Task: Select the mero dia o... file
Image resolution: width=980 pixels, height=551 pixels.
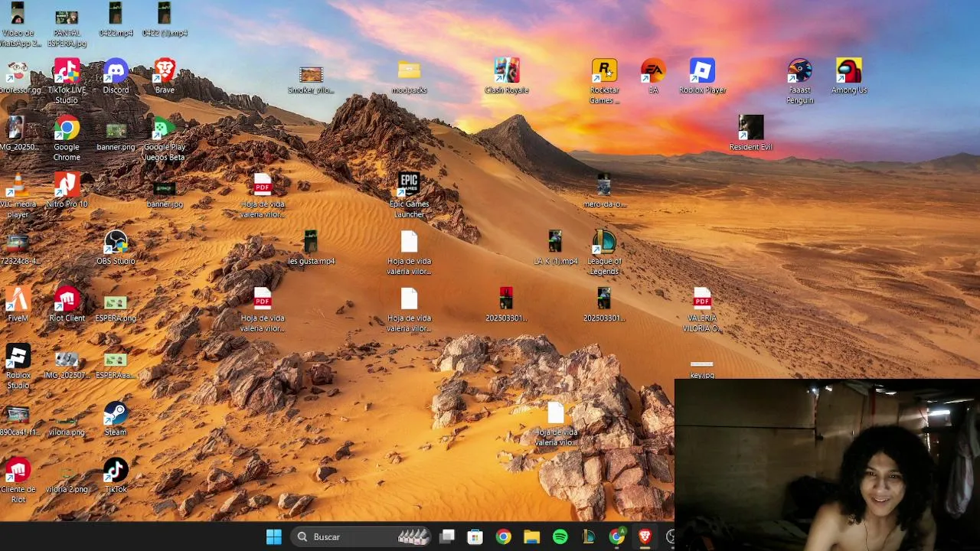Action: (604, 191)
